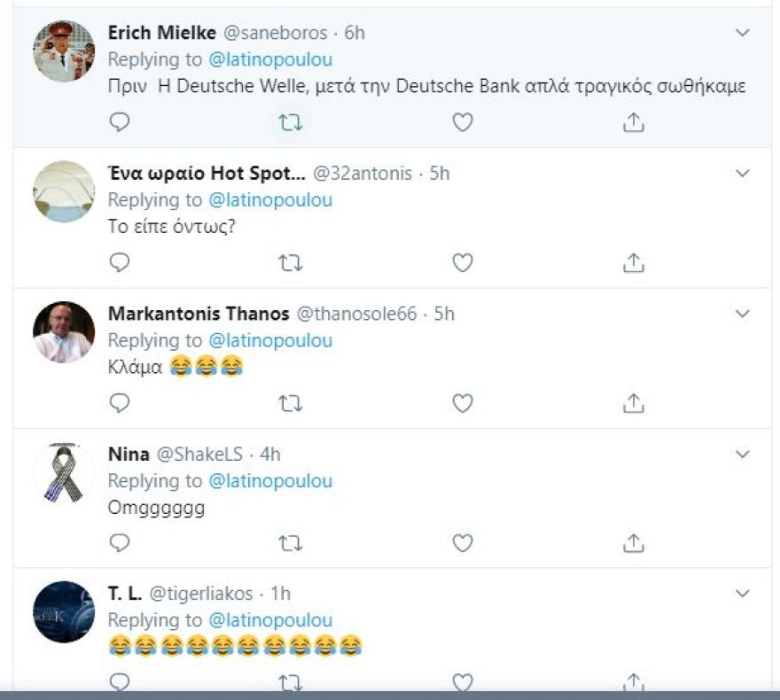Like the tweet asking 'Το είπε όντως?'

tap(462, 263)
